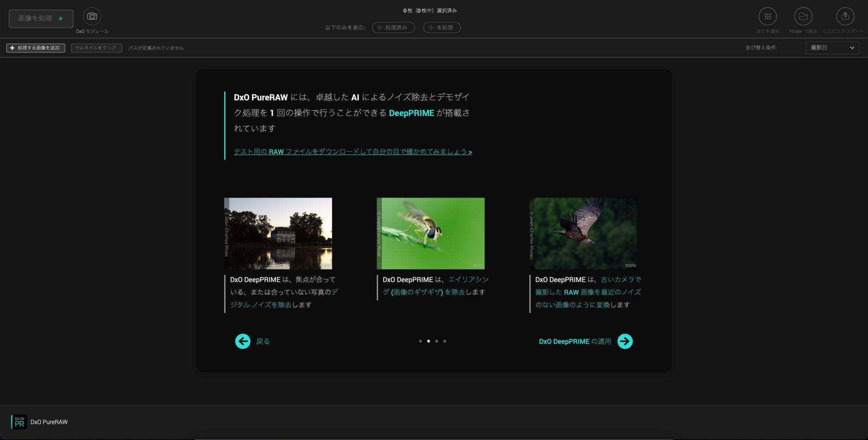
Task: Click the hoverfly sample thumbnail
Action: point(431,233)
